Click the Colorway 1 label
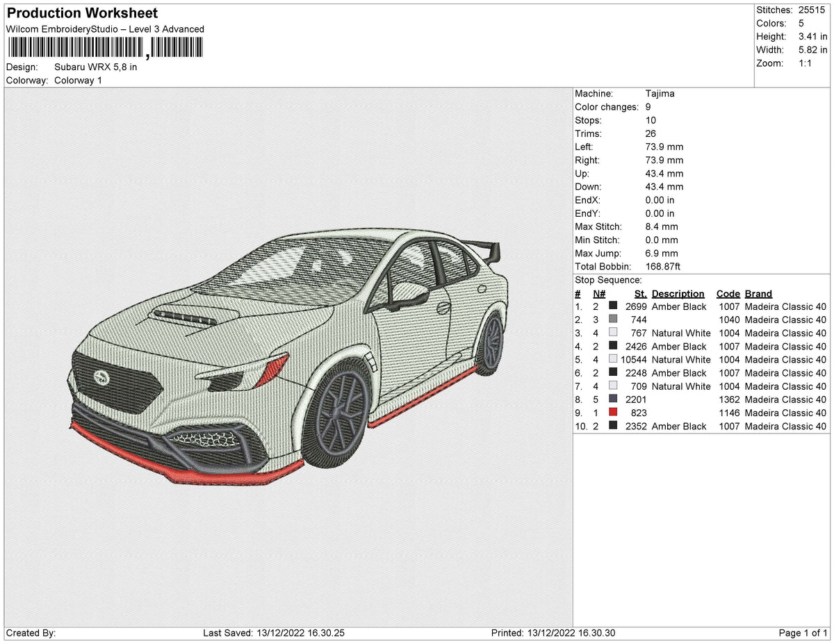Viewport: 834px width, 644px height. [x=79, y=80]
